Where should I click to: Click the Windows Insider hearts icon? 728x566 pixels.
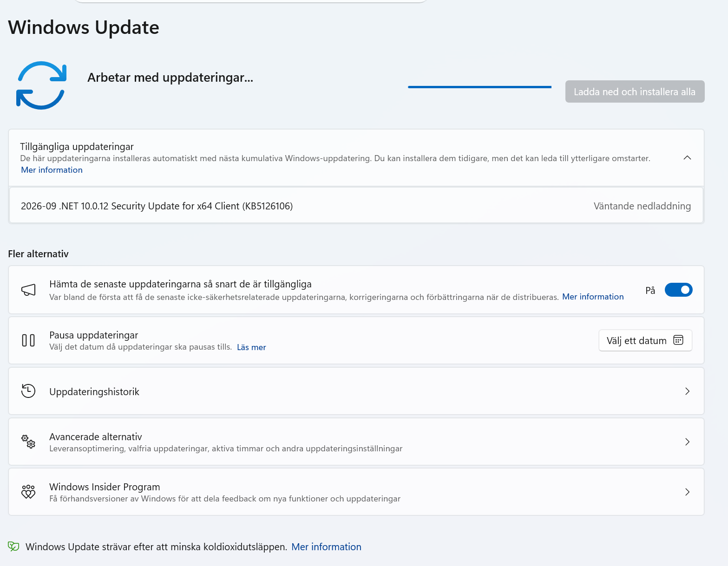(x=28, y=492)
